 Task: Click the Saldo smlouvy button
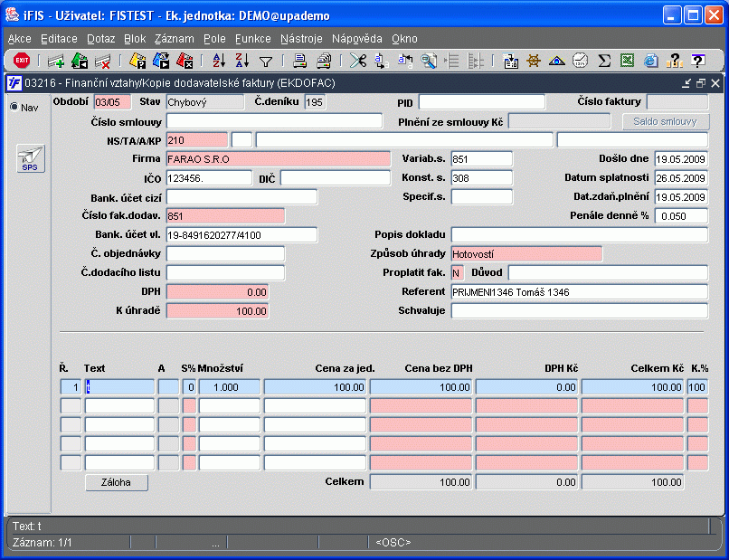coord(666,122)
